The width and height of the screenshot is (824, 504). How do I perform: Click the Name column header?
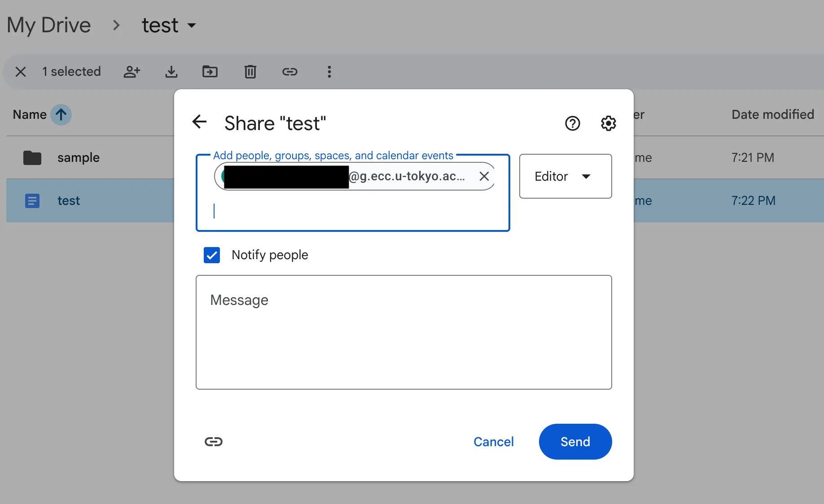point(30,115)
